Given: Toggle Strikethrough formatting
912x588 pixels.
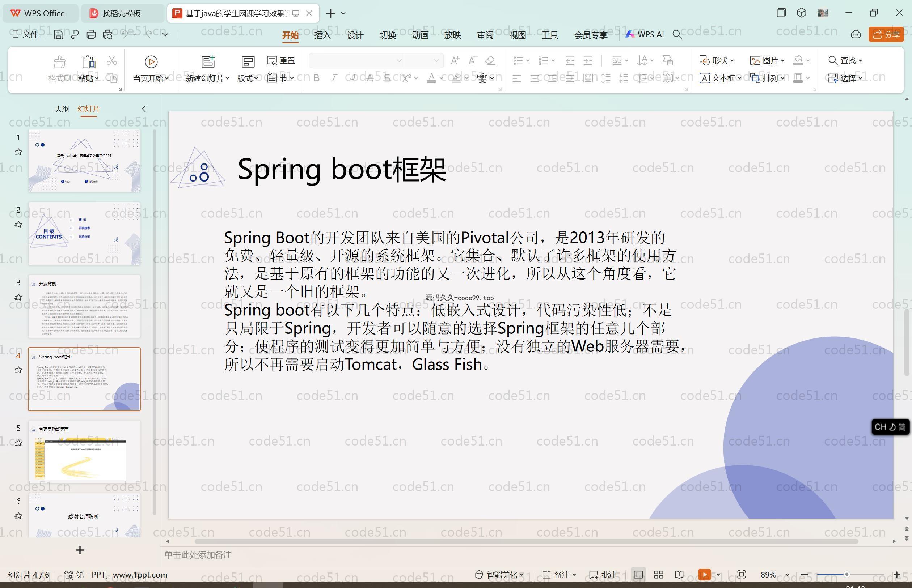Looking at the screenshot, I should tap(370, 78).
